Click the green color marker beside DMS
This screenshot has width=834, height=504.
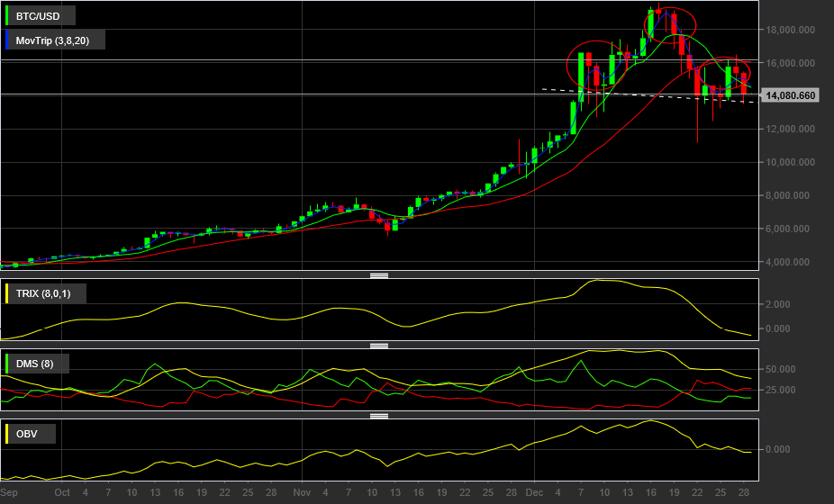(x=7, y=364)
